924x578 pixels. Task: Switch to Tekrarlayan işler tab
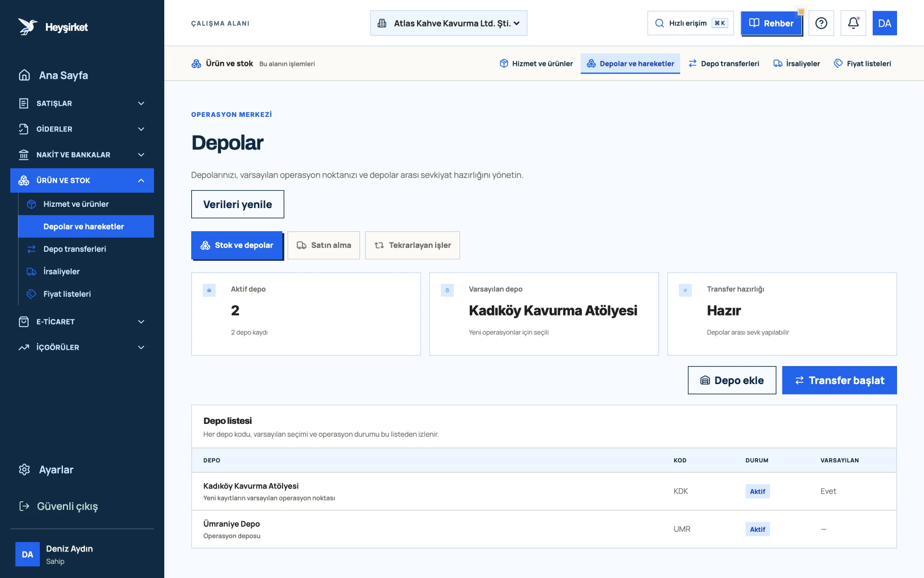(412, 245)
